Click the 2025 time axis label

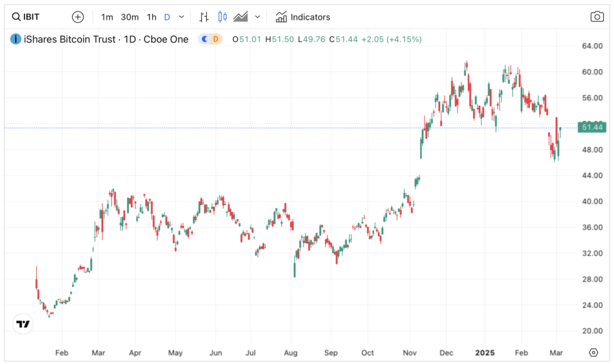484,353
